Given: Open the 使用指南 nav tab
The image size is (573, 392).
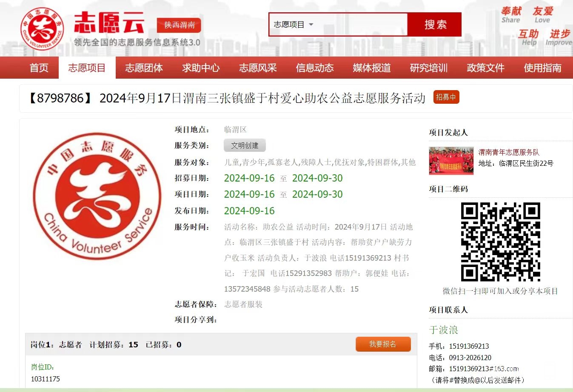Looking at the screenshot, I should point(543,68).
